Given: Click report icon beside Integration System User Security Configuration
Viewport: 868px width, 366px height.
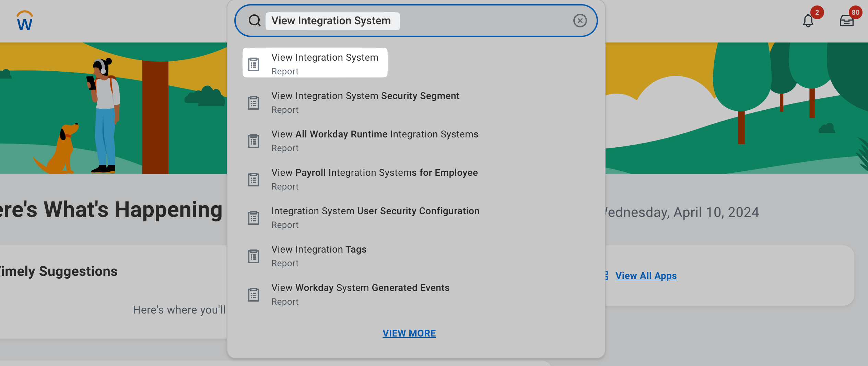Looking at the screenshot, I should [x=254, y=218].
